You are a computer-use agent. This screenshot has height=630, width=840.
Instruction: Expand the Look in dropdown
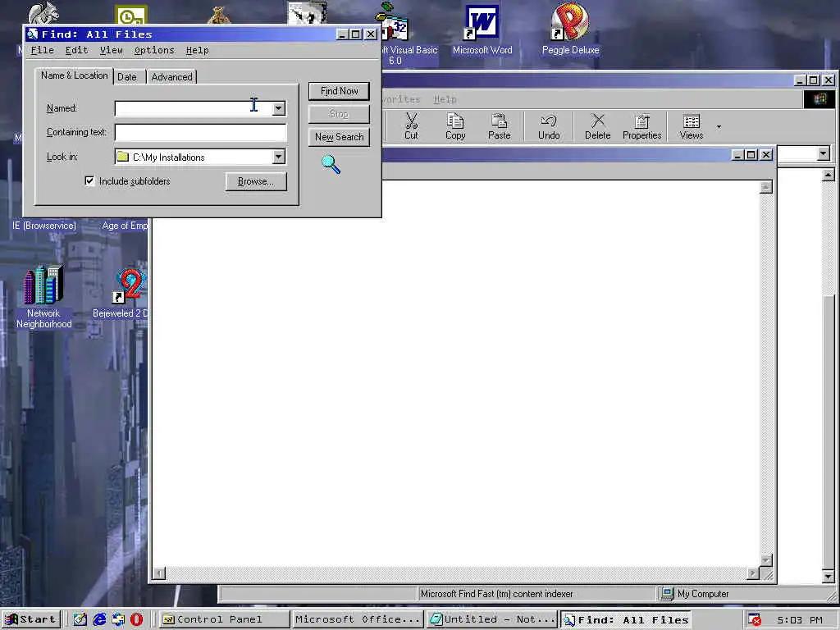coord(279,157)
